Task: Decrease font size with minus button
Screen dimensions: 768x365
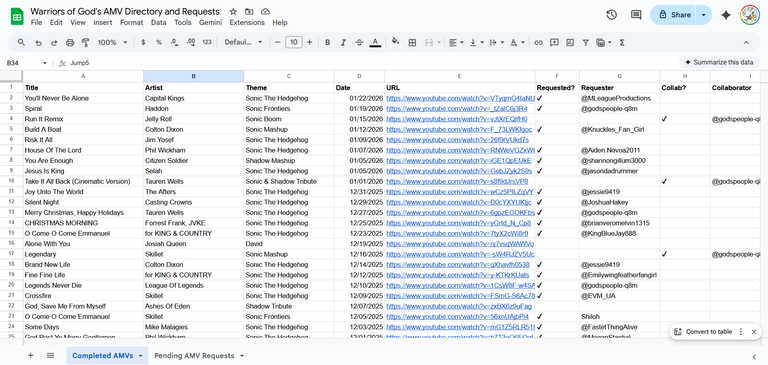Action: (278, 43)
